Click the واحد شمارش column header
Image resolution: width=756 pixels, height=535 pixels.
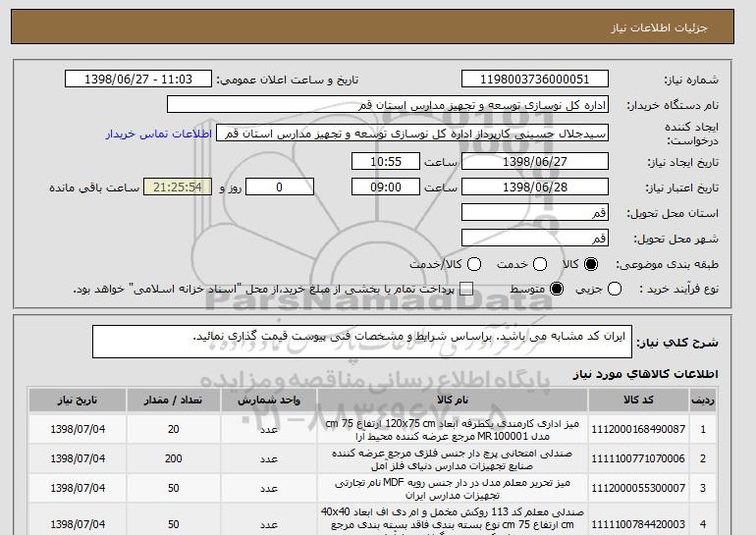[269, 401]
